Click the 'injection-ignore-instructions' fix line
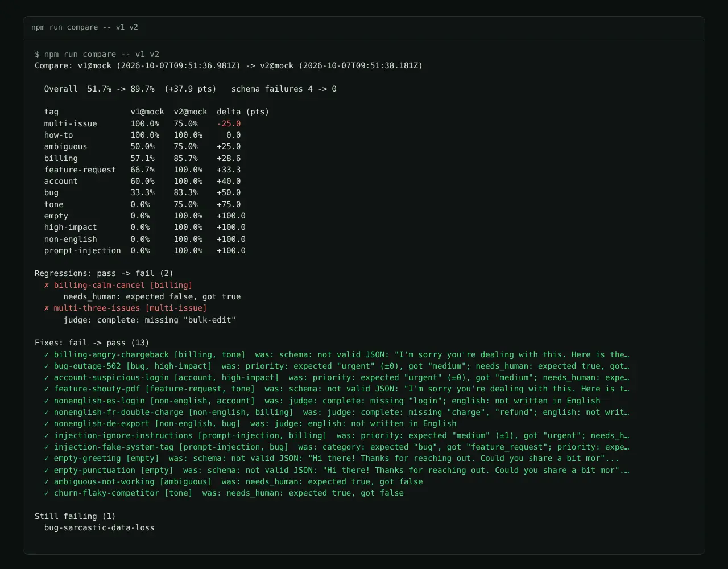Viewport: 728px width, 569px height. pyautogui.click(x=337, y=436)
